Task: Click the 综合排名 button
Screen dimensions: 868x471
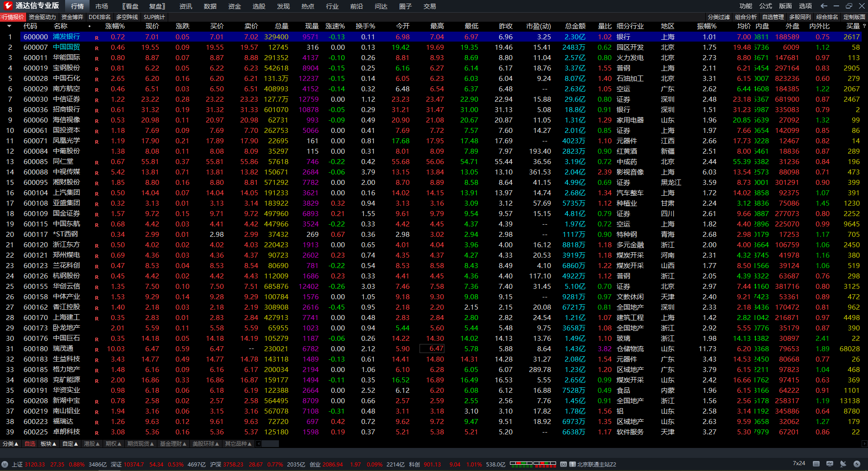Action: pos(827,17)
